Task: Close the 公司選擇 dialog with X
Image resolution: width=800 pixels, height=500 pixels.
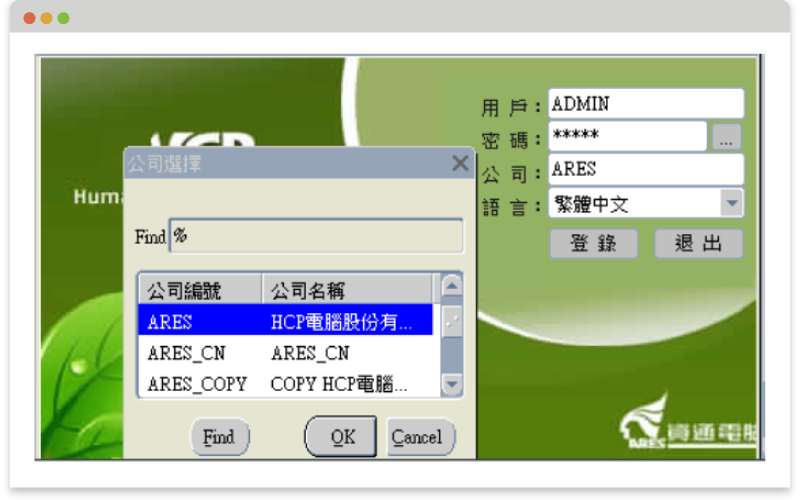Action: pos(460,163)
